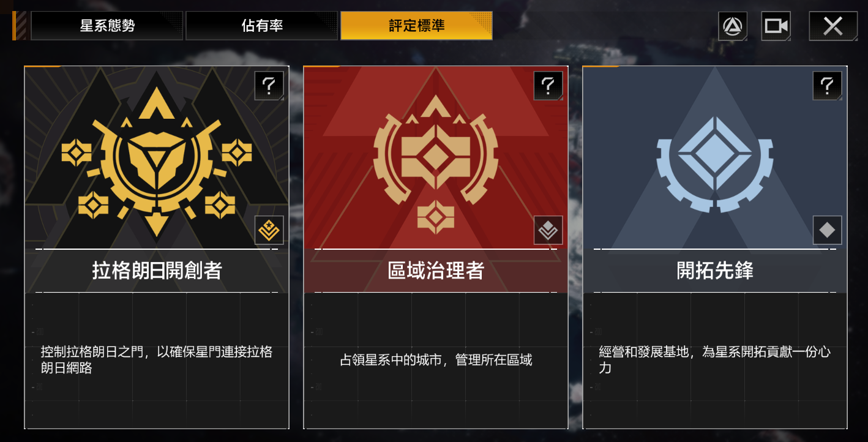Image resolution: width=868 pixels, height=442 pixels.
Task: Open help for 區域治理者 card
Action: (548, 86)
